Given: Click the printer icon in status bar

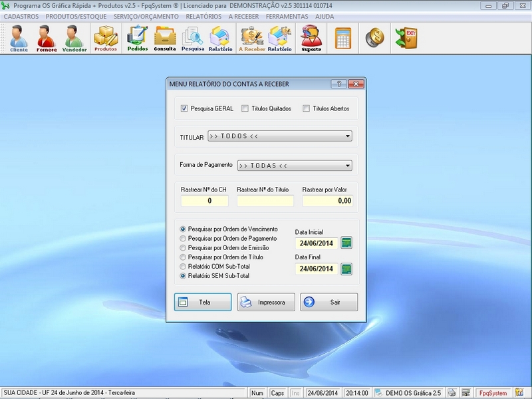Looking at the screenshot, I should pos(452,392).
